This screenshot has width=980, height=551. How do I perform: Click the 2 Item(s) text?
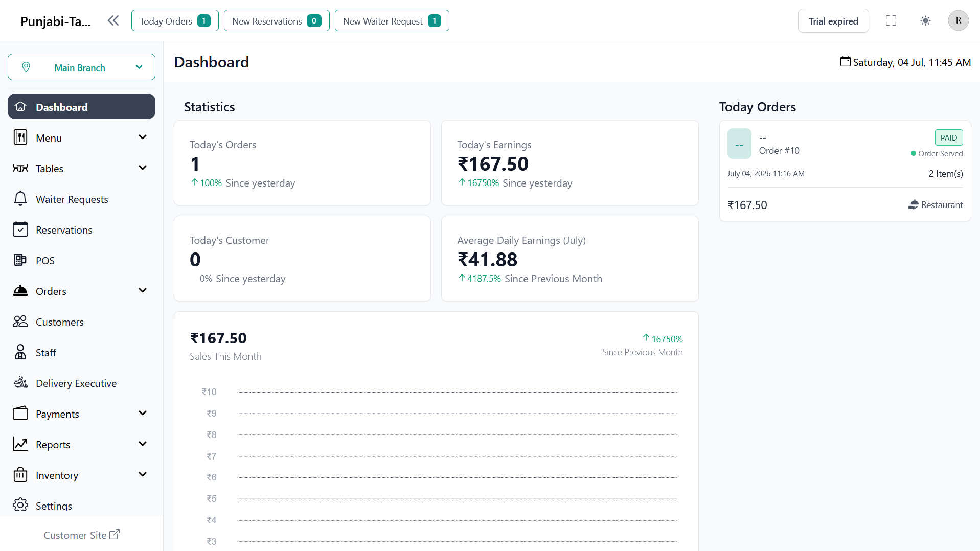(x=946, y=173)
